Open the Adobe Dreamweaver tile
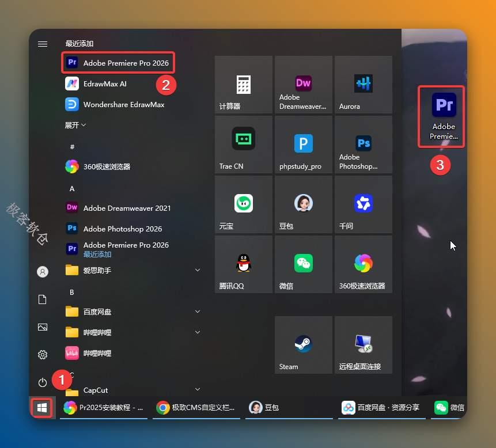Screen dimensions: 496x448 tap(304, 85)
